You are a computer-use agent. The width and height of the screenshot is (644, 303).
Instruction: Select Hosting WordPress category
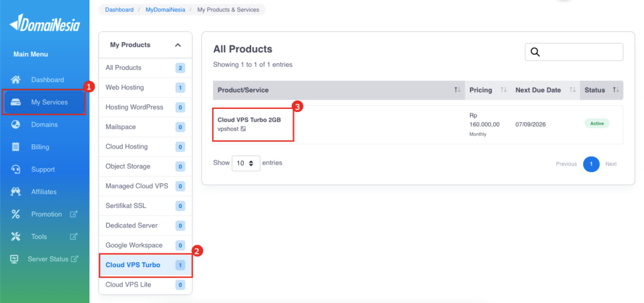click(x=145, y=107)
